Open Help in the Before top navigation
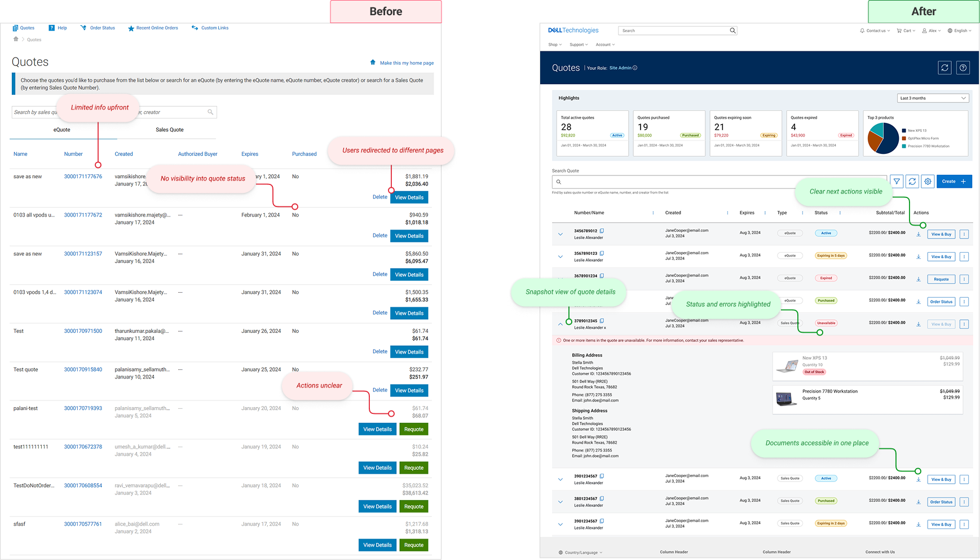 [x=58, y=28]
